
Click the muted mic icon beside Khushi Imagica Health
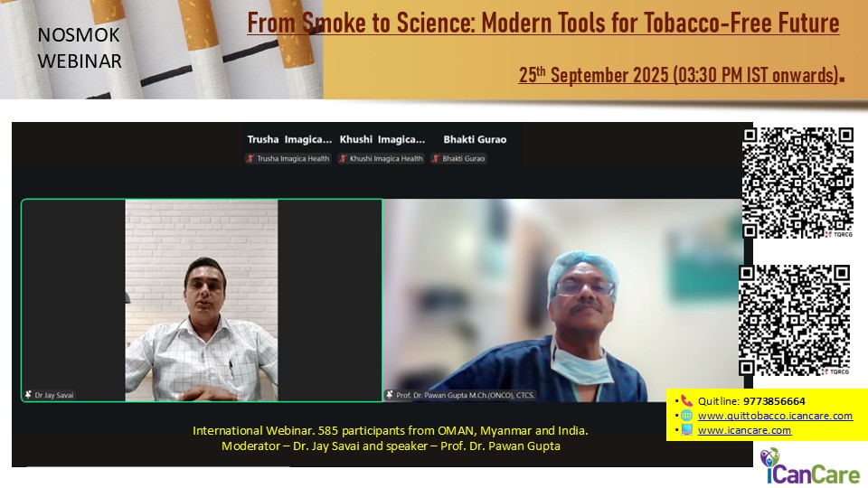pos(344,159)
